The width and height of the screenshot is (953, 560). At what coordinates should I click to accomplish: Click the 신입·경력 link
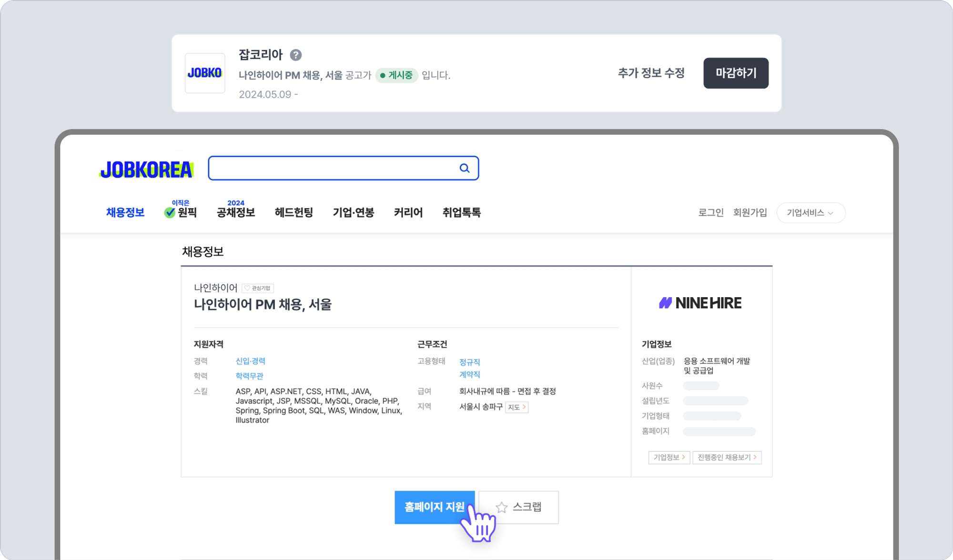point(251,361)
